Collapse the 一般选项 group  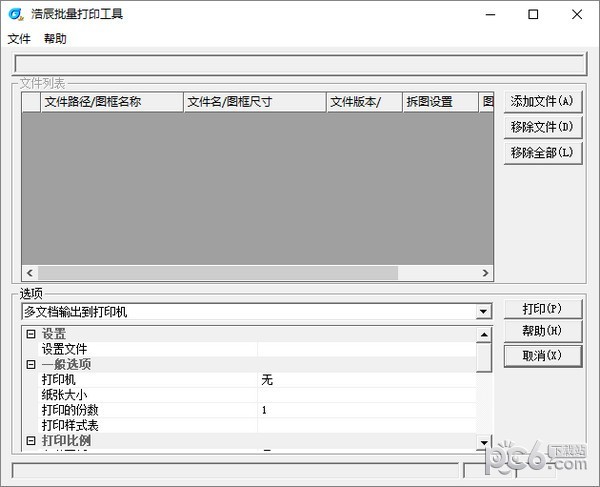pos(31,365)
